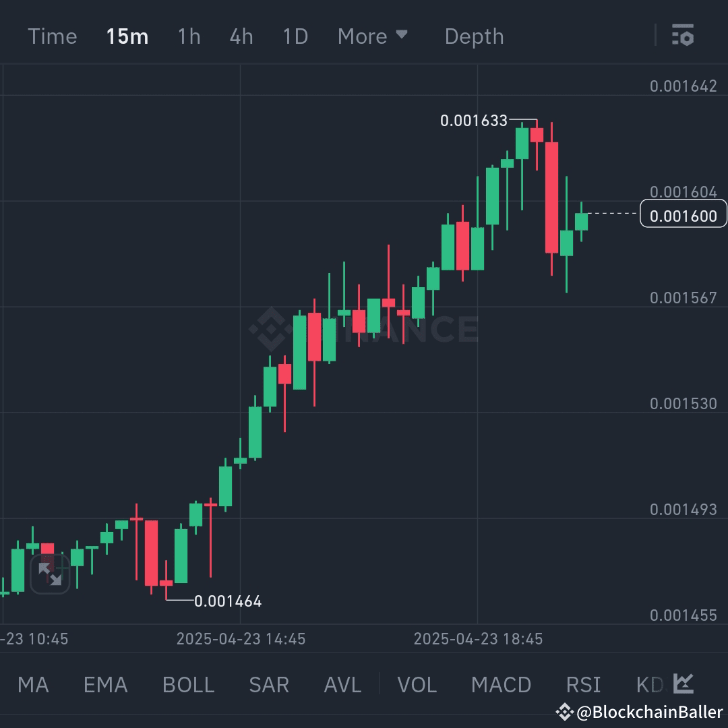Switch to the Depth tab
Screen dimensions: 728x728
click(474, 36)
